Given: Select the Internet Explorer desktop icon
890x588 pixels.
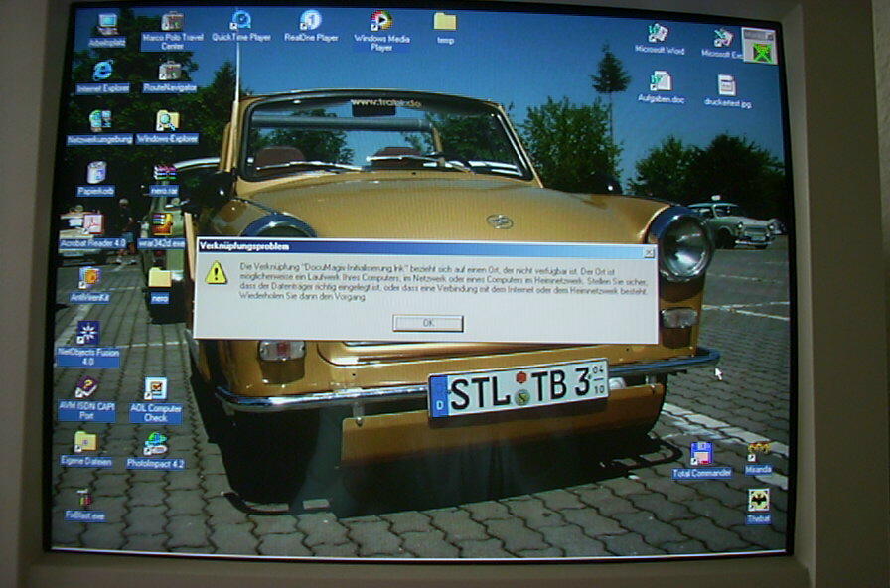Looking at the screenshot, I should [x=102, y=72].
